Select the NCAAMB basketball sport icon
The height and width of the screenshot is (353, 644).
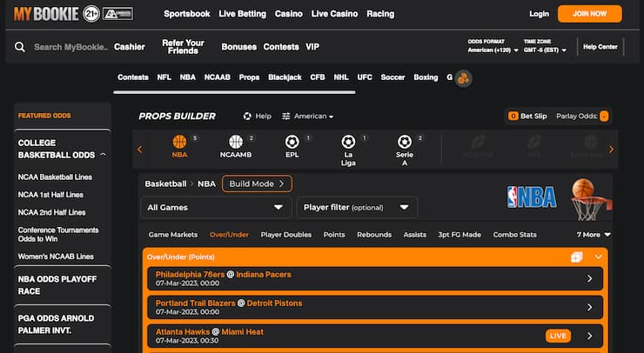(236, 142)
